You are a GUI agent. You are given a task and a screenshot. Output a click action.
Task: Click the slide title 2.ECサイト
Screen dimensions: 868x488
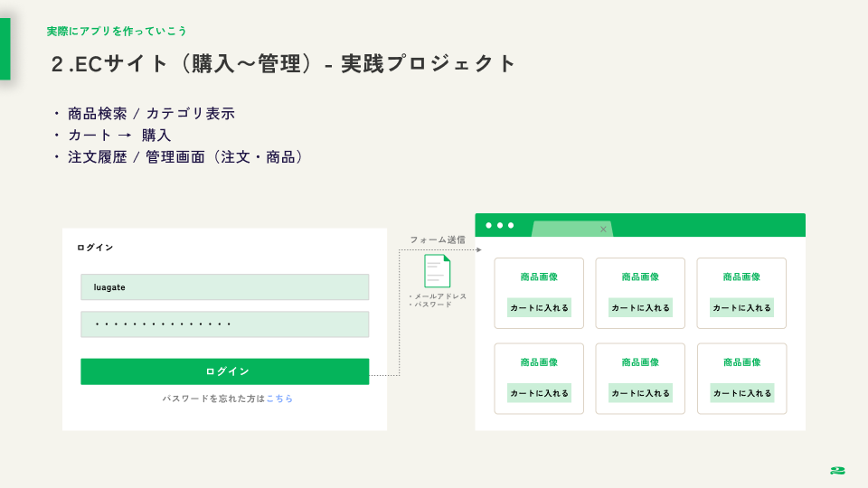click(x=283, y=63)
